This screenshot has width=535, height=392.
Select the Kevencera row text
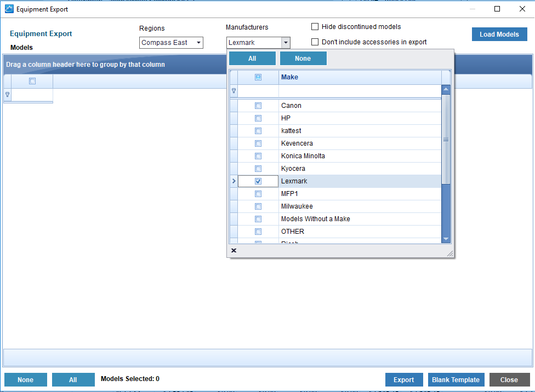click(297, 143)
